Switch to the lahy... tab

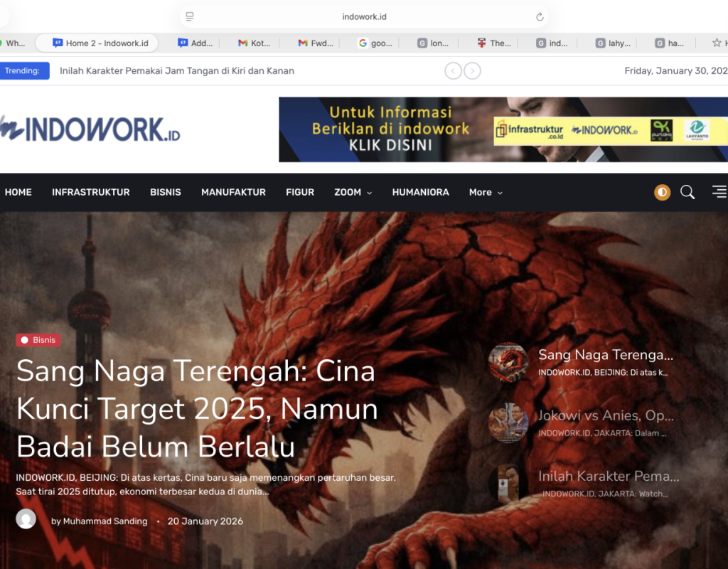point(614,43)
